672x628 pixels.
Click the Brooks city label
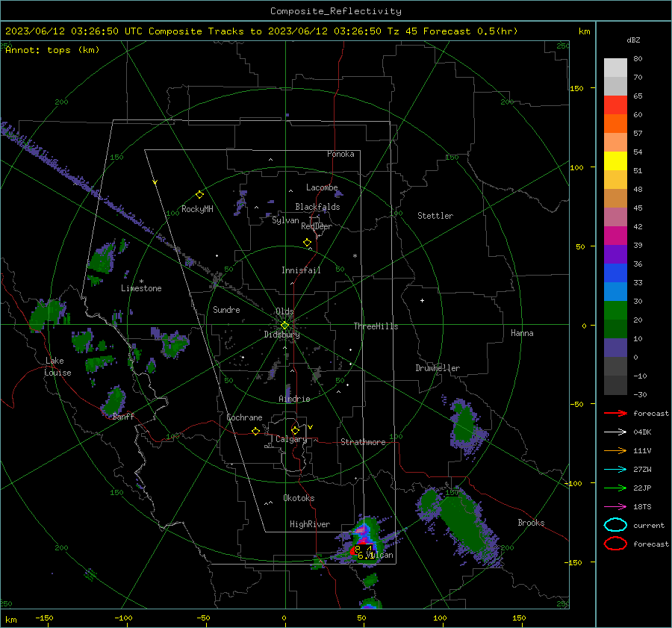click(x=531, y=523)
